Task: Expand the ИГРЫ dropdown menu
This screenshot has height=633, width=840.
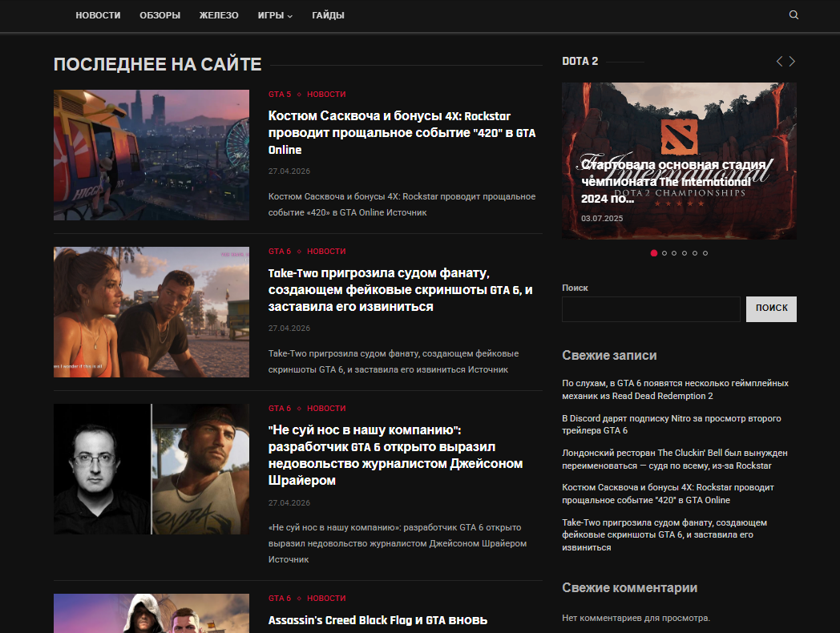Action: tap(275, 15)
